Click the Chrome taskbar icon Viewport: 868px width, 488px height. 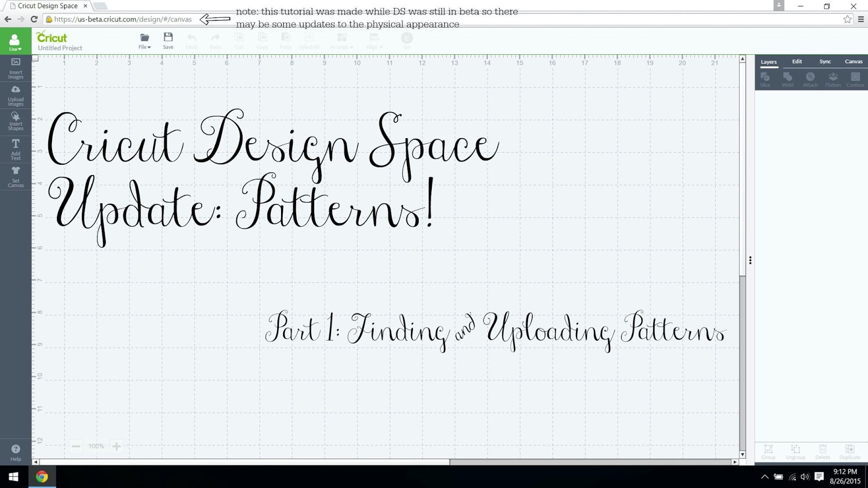pos(42,477)
